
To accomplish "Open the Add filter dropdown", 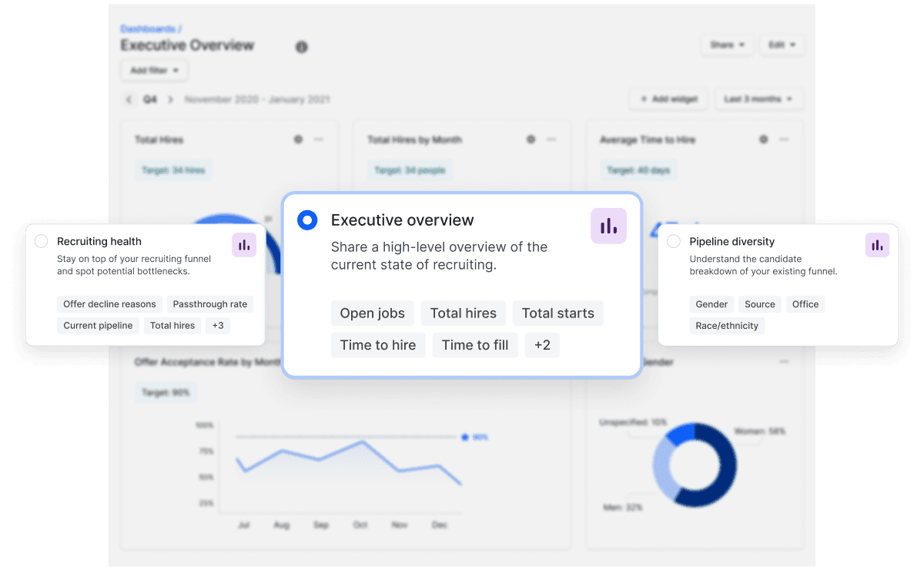I will 154,70.
